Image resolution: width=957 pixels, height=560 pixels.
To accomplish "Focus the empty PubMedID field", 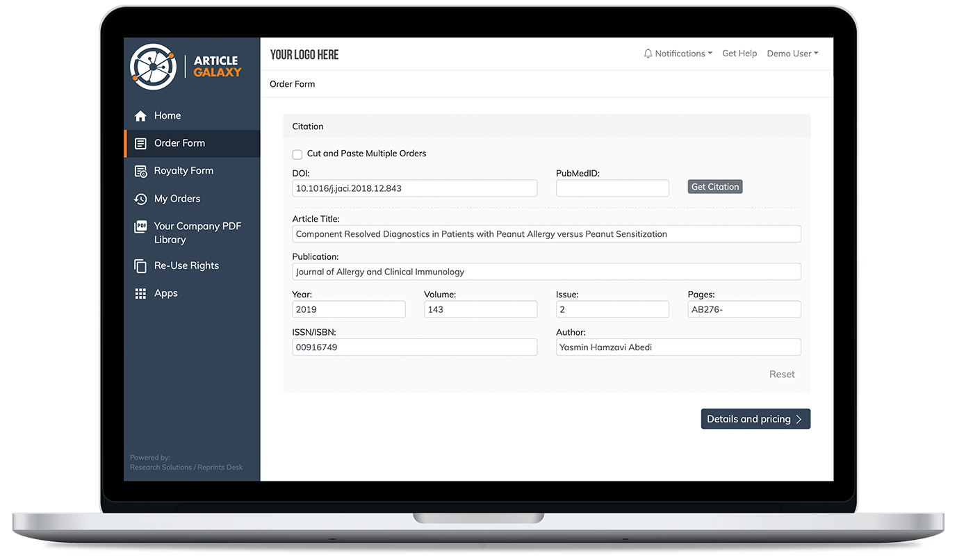I will (612, 188).
